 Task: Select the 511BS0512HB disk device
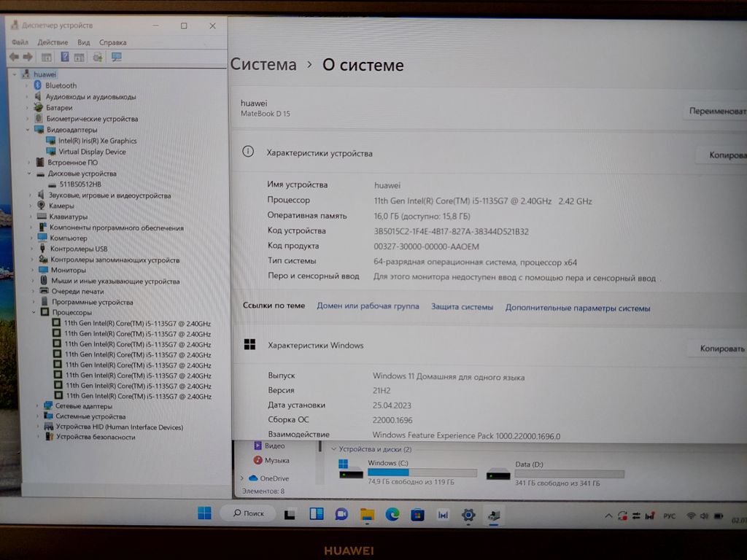(80, 184)
